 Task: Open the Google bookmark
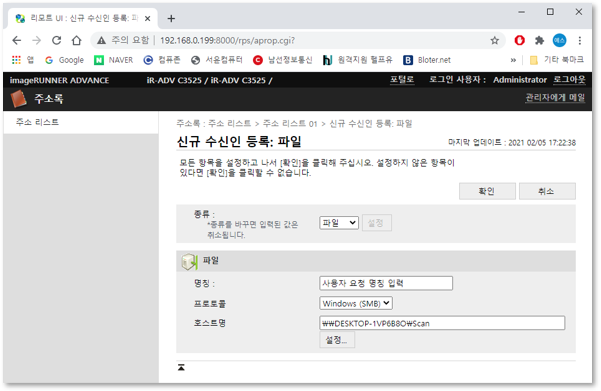(64, 60)
